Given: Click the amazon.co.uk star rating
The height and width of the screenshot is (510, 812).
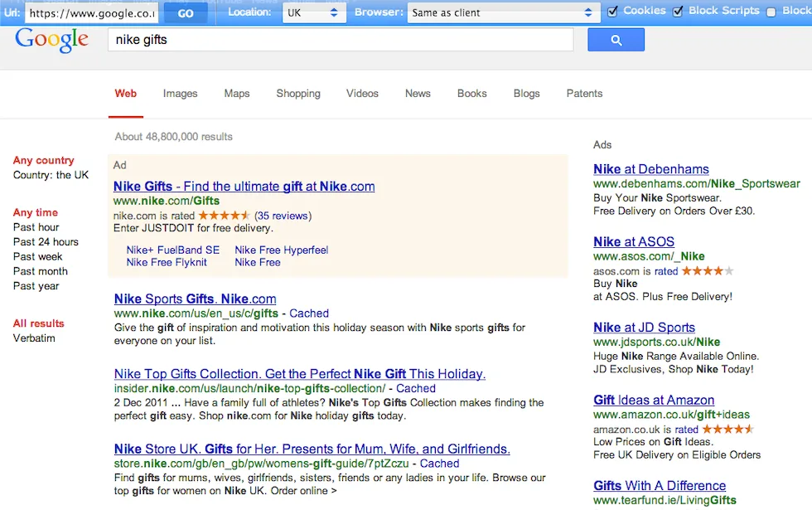Looking at the screenshot, I should click(727, 430).
